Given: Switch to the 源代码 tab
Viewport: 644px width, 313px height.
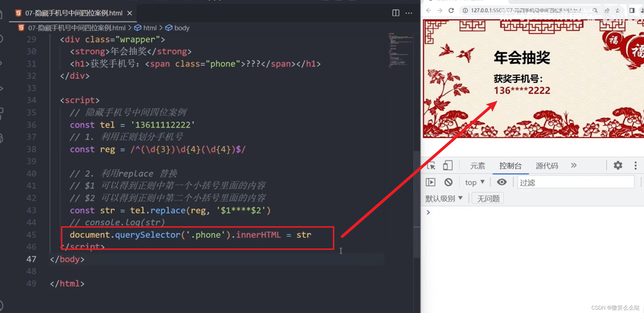Looking at the screenshot, I should click(547, 166).
